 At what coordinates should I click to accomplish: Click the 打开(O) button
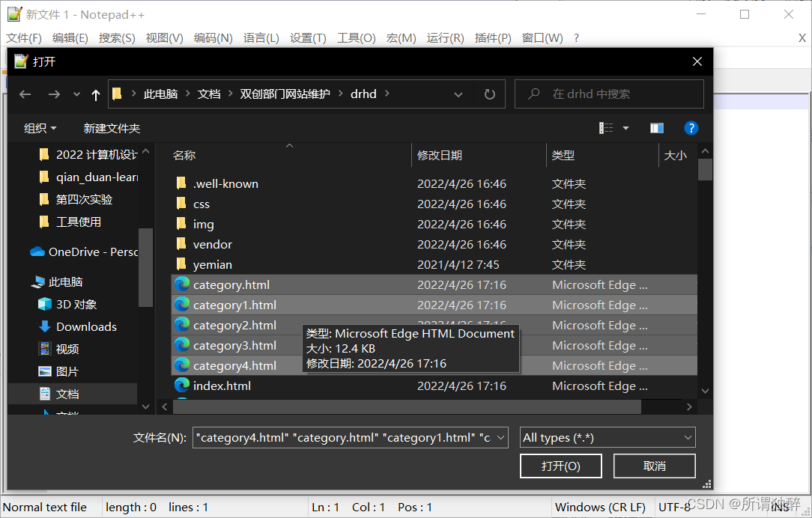click(561, 466)
